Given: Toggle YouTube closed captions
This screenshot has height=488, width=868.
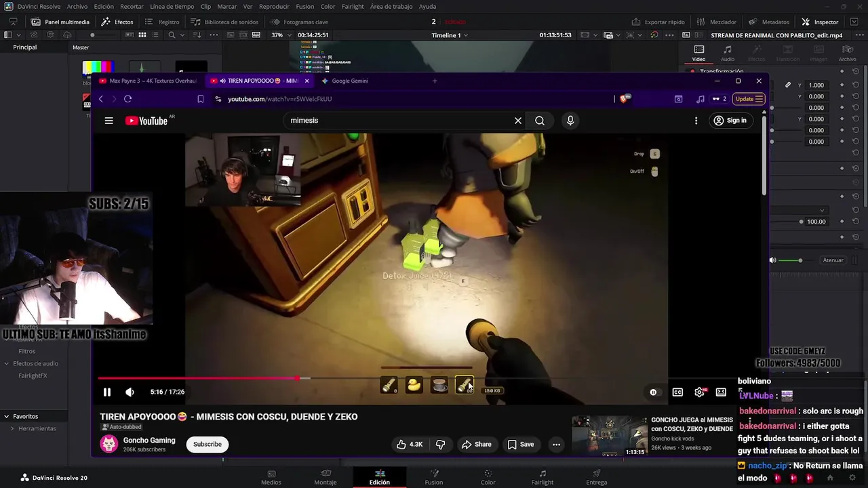Looking at the screenshot, I should click(677, 392).
